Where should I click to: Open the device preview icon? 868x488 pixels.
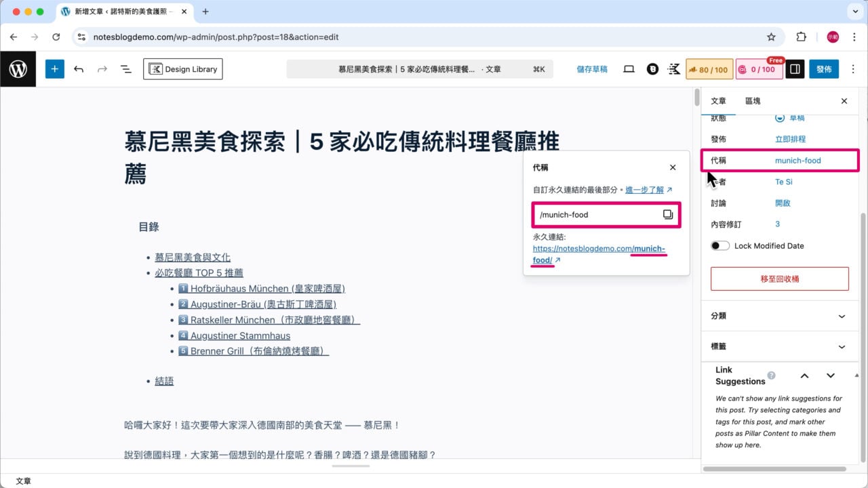[x=629, y=68]
